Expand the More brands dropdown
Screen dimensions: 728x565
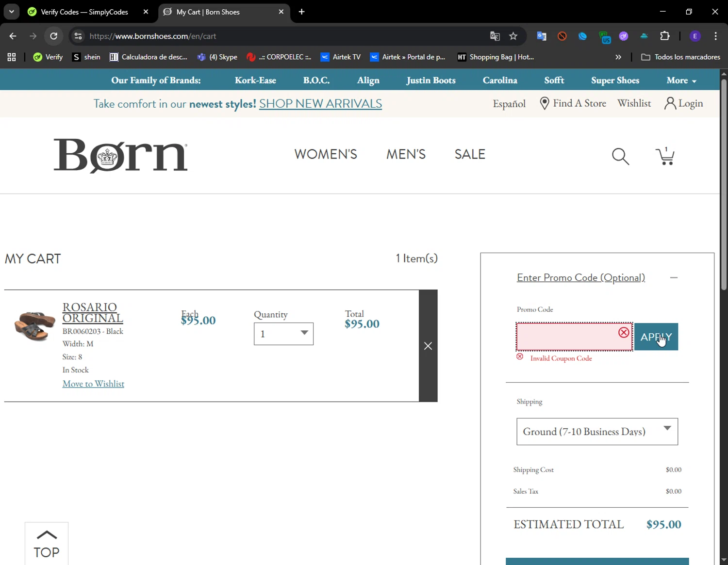(x=681, y=81)
